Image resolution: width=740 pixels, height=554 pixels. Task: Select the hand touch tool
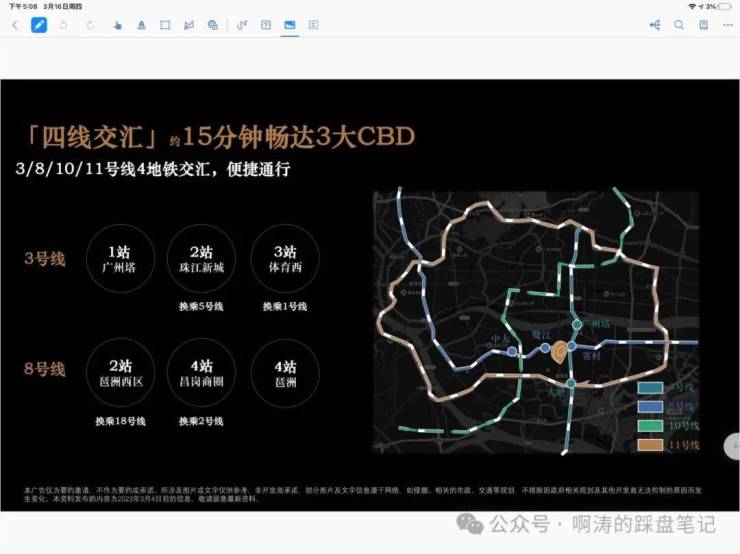pos(117,24)
